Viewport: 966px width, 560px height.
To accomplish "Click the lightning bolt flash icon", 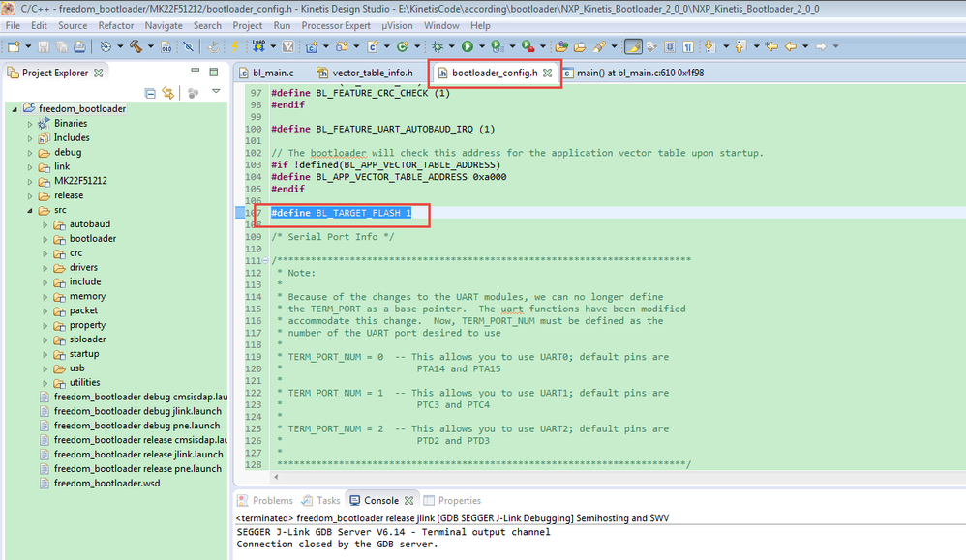I will 234,46.
